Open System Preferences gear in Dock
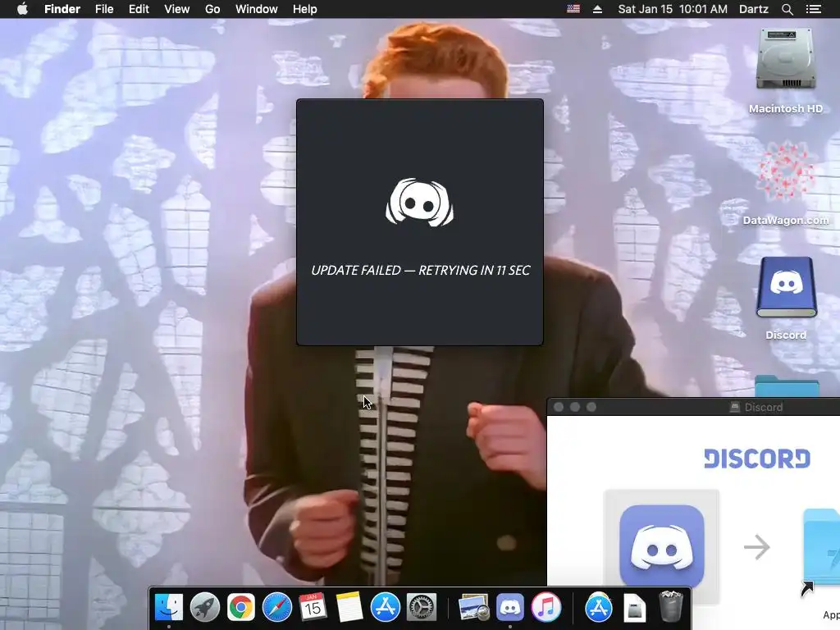Viewport: 840px width, 630px height. coord(422,607)
